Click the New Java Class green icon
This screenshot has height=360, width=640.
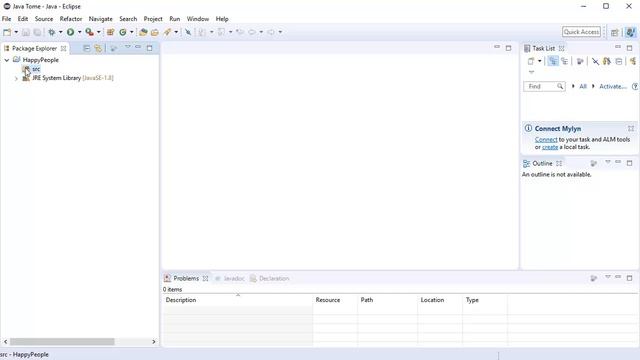123,32
